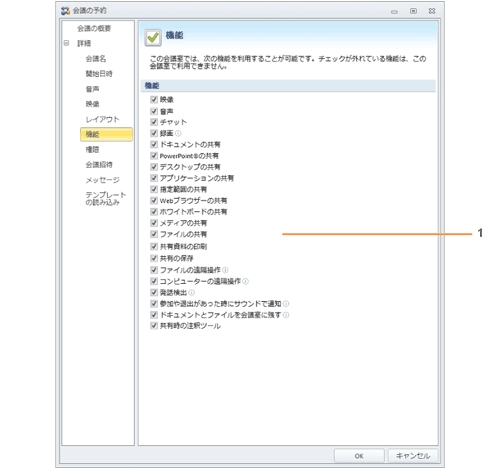Click info icon beside 会議室に残す option
This screenshot has height=469, width=500.
[x=286, y=315]
